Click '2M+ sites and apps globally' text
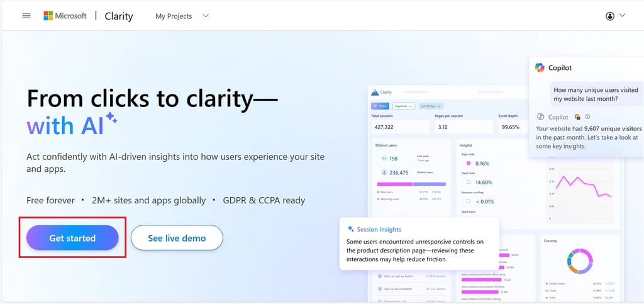Screen dimensions: 644x304 coord(148,201)
